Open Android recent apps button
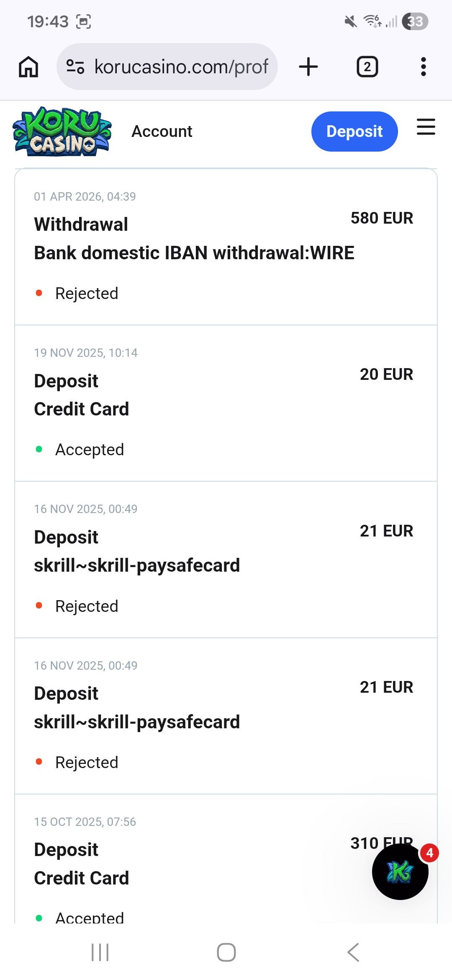Image resolution: width=452 pixels, height=980 pixels. coord(100,952)
